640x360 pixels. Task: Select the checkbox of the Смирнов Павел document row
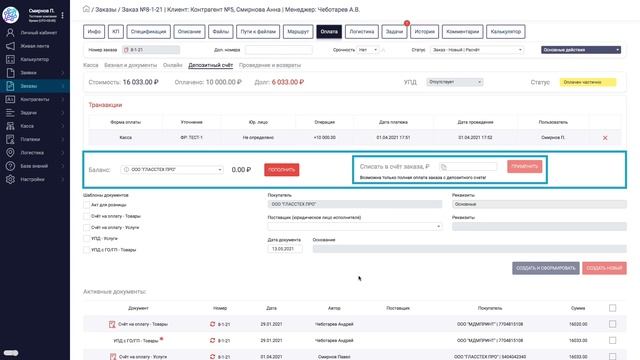coord(612,356)
